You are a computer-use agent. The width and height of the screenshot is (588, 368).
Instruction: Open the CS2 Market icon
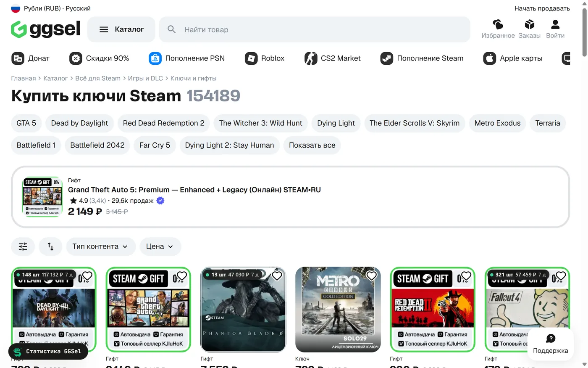coord(311,58)
